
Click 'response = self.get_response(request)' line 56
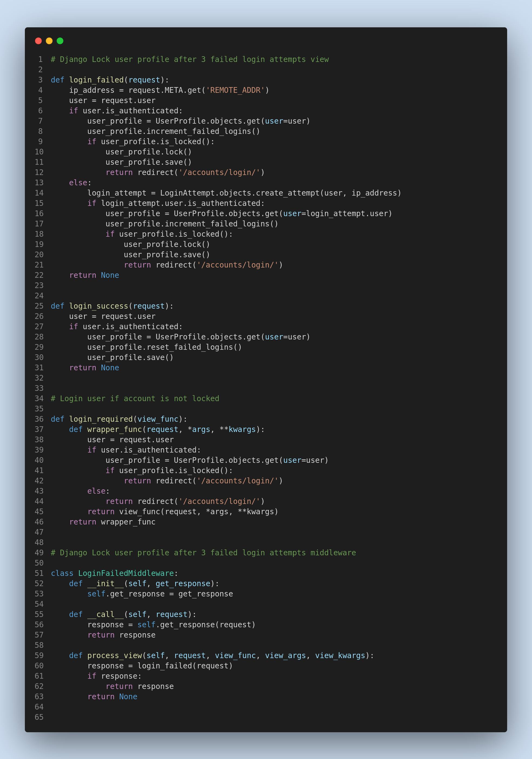[171, 625]
